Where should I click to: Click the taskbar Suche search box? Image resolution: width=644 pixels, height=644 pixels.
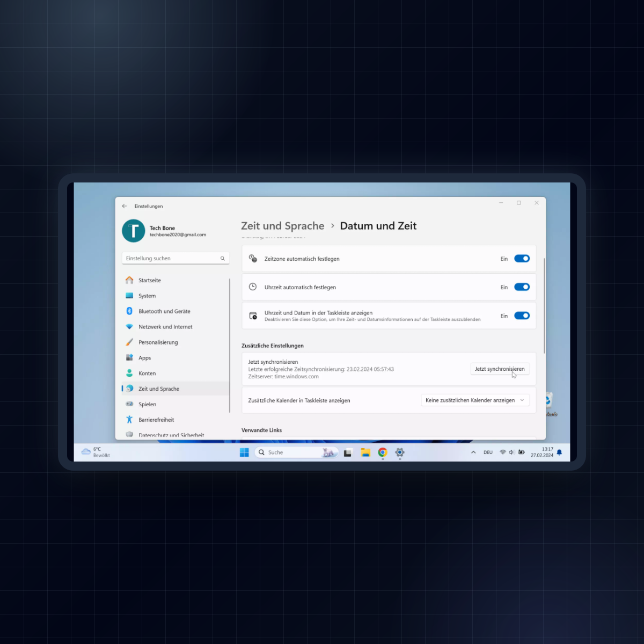[296, 452]
